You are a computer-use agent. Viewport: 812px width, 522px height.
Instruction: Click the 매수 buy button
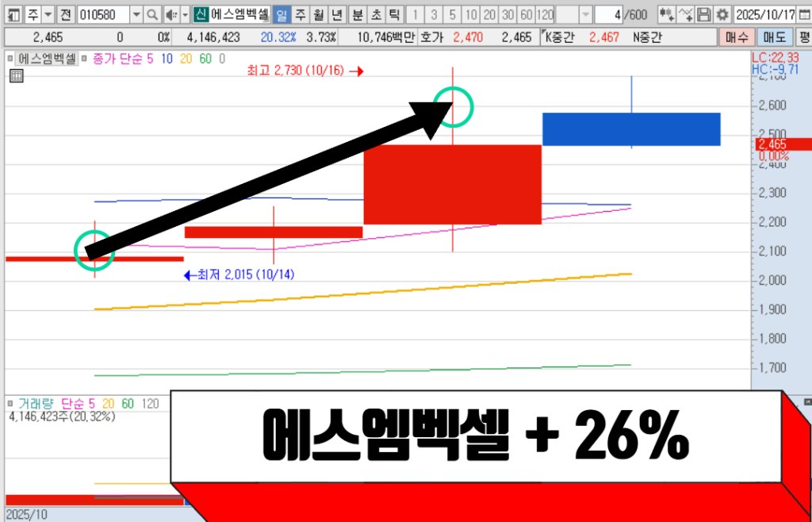click(737, 37)
